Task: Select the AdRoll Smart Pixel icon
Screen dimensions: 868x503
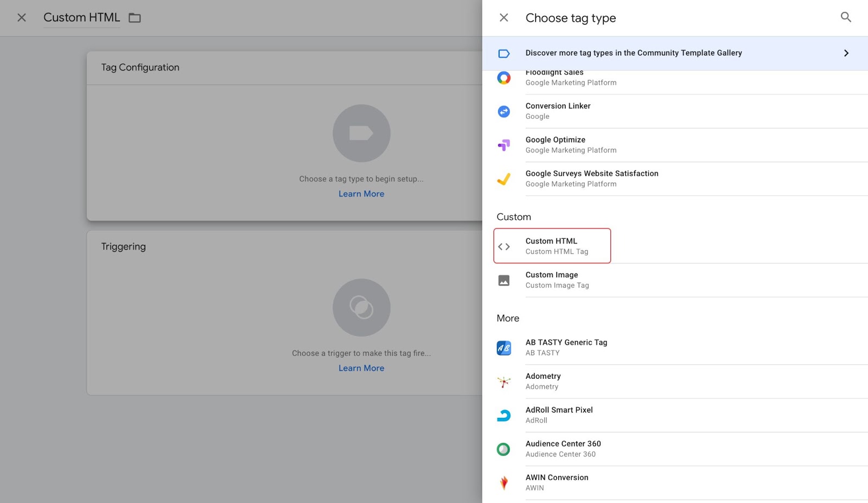Action: (503, 416)
